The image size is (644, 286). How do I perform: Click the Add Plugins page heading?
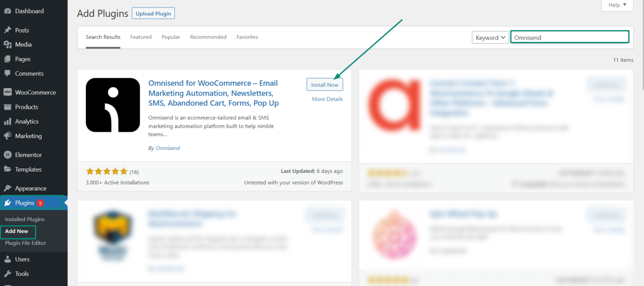pos(102,13)
